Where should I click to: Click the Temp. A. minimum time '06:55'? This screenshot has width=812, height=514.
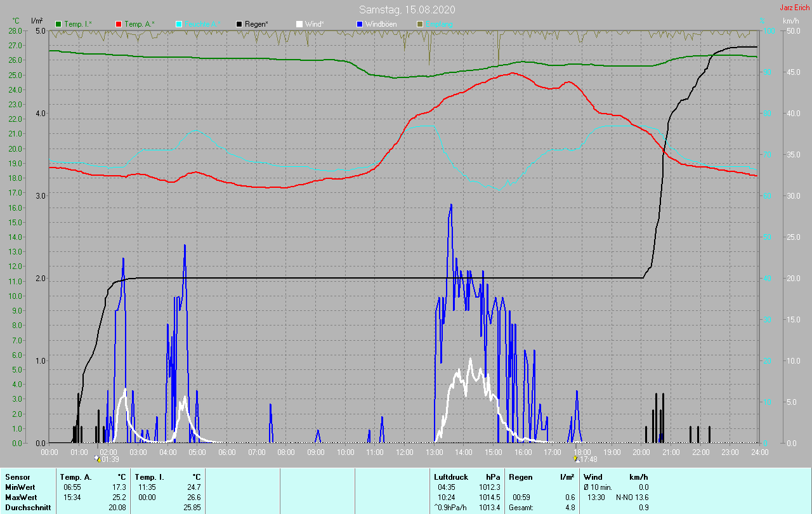[x=72, y=487]
